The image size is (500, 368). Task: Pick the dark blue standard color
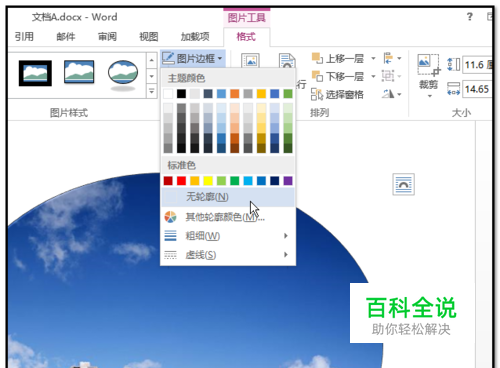[x=275, y=181]
